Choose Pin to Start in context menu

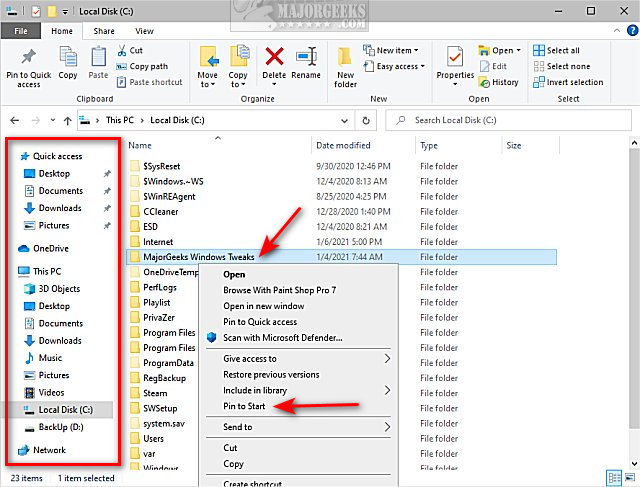(x=244, y=407)
